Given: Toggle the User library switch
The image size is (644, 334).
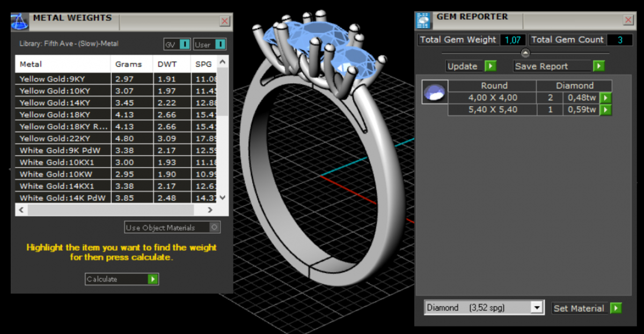Looking at the screenshot, I should click(220, 45).
